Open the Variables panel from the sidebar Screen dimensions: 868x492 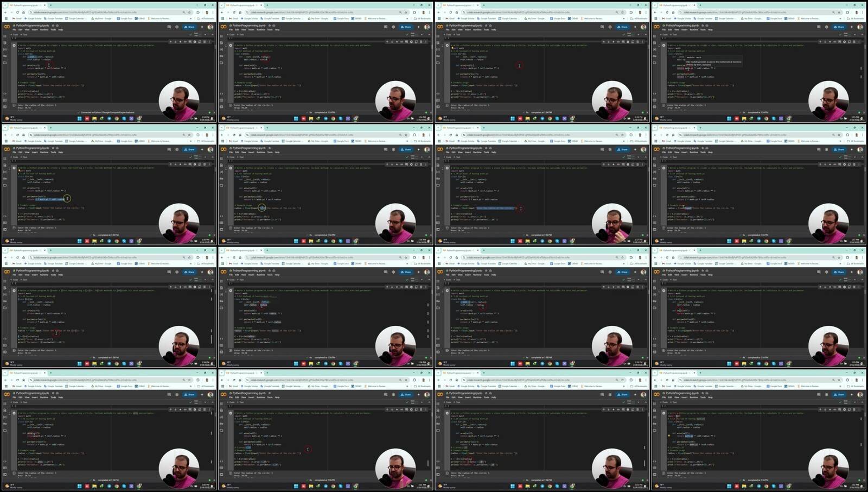[x=4, y=49]
